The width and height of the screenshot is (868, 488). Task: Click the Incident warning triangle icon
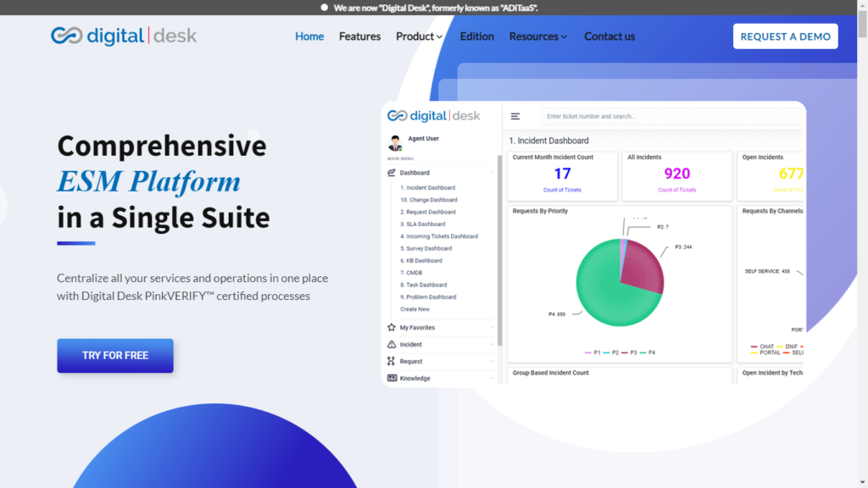pyautogui.click(x=392, y=345)
